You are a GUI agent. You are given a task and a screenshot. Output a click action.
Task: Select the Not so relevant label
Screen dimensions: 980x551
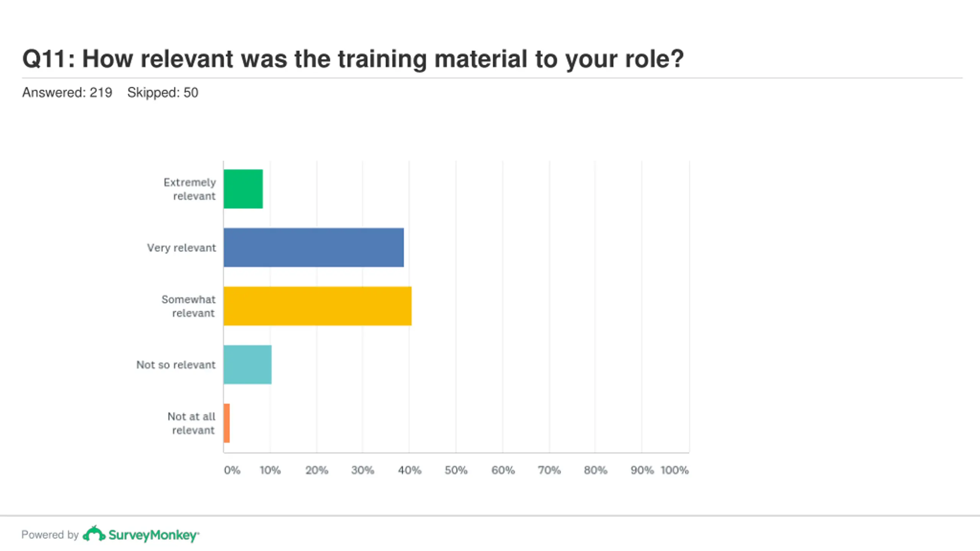click(176, 365)
